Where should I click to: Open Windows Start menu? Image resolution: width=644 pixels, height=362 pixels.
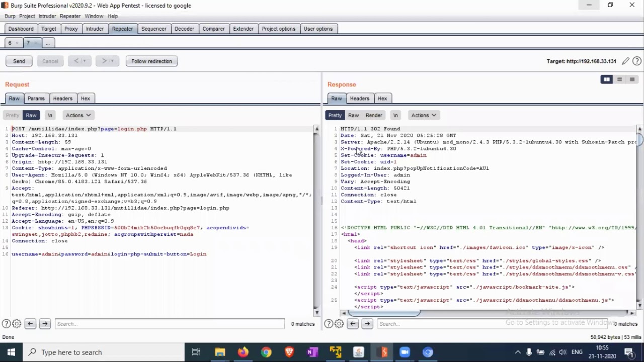tap(11, 352)
